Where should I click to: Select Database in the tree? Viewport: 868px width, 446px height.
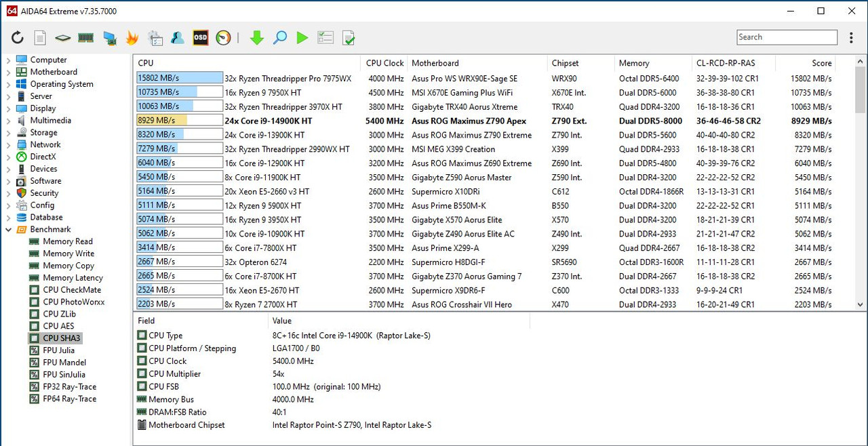pos(46,218)
